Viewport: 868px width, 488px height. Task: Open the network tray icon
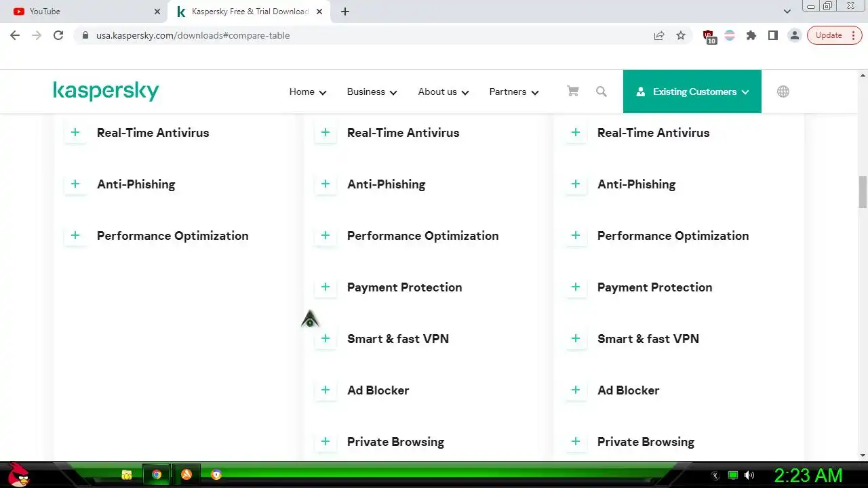click(733, 475)
